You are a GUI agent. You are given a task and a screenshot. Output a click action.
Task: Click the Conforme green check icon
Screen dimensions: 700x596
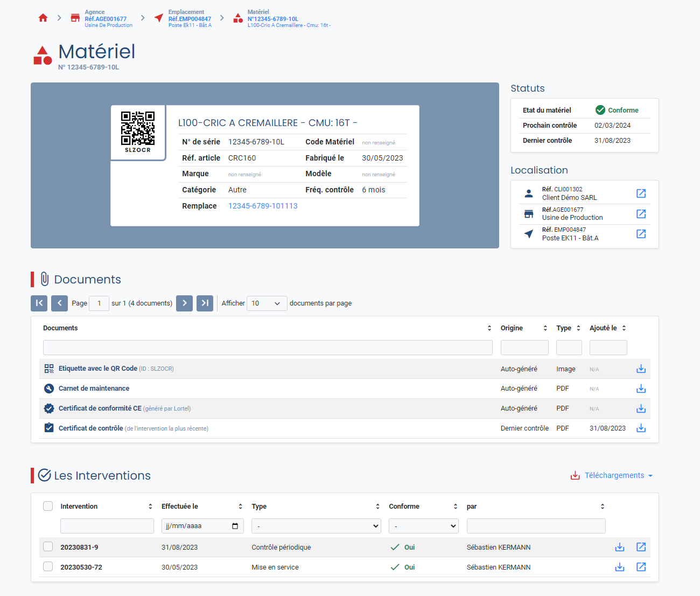tap(600, 110)
